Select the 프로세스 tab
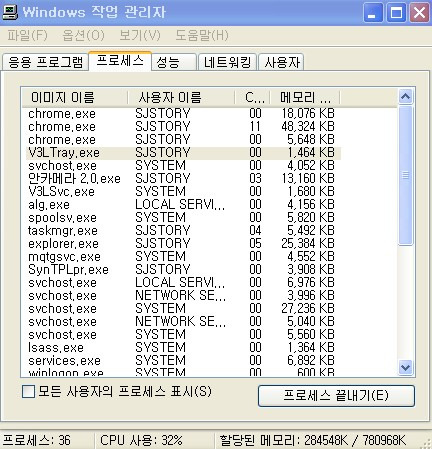 coord(120,61)
